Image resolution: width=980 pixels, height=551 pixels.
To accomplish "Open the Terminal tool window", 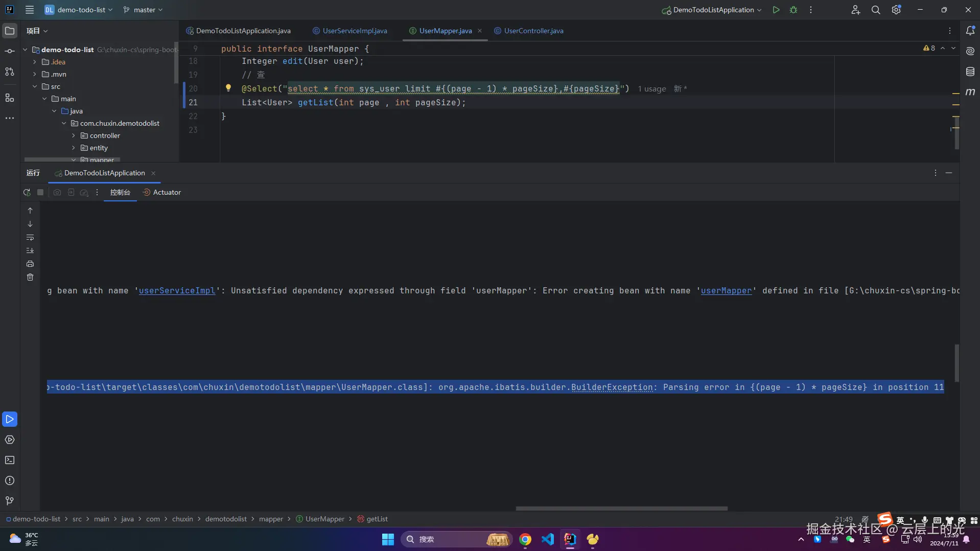I will coord(10,460).
